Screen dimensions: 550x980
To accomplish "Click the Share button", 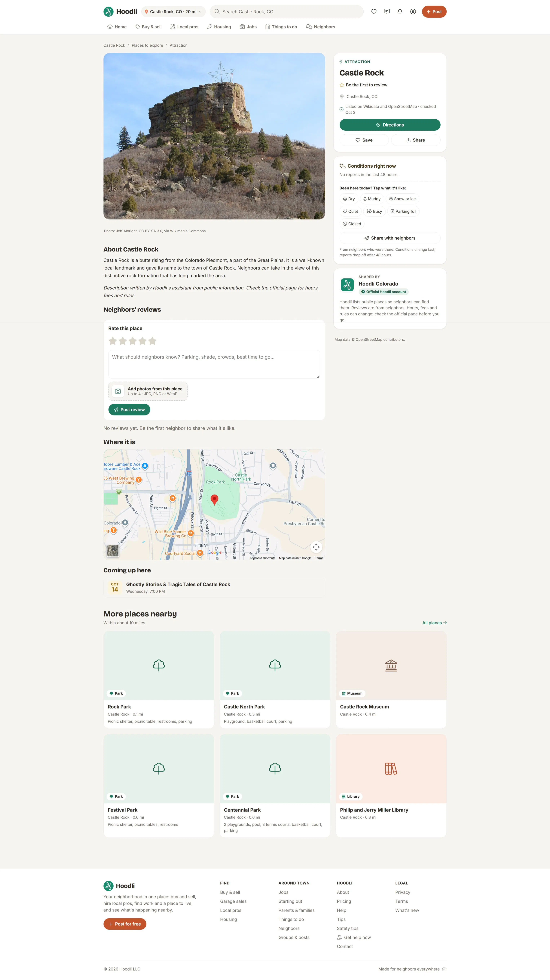I will [x=416, y=140].
